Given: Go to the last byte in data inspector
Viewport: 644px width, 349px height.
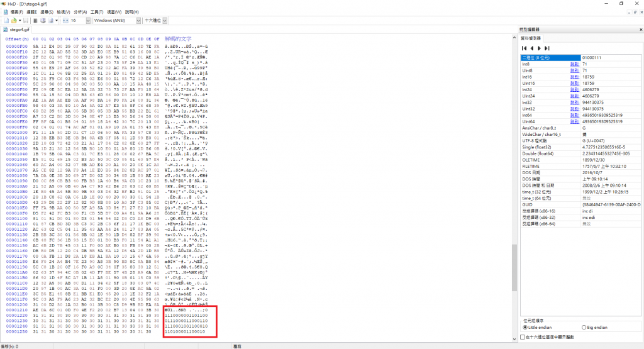Looking at the screenshot, I should pos(547,48).
